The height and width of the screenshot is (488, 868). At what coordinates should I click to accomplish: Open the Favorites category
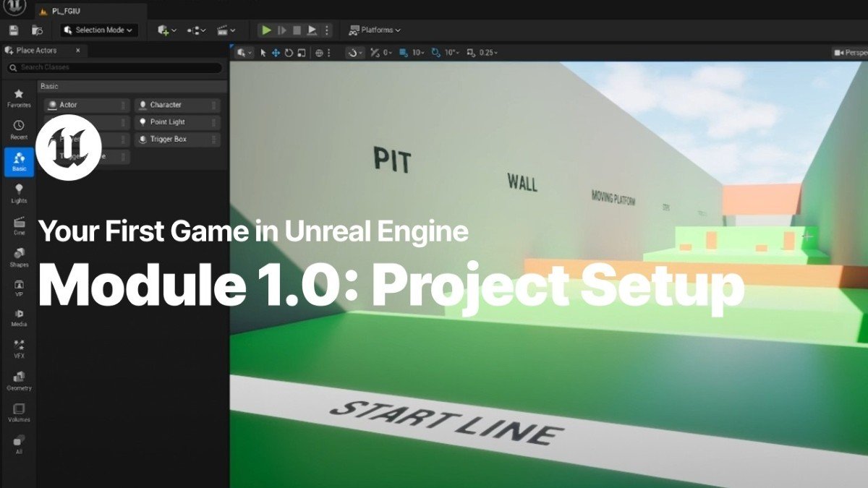19,98
